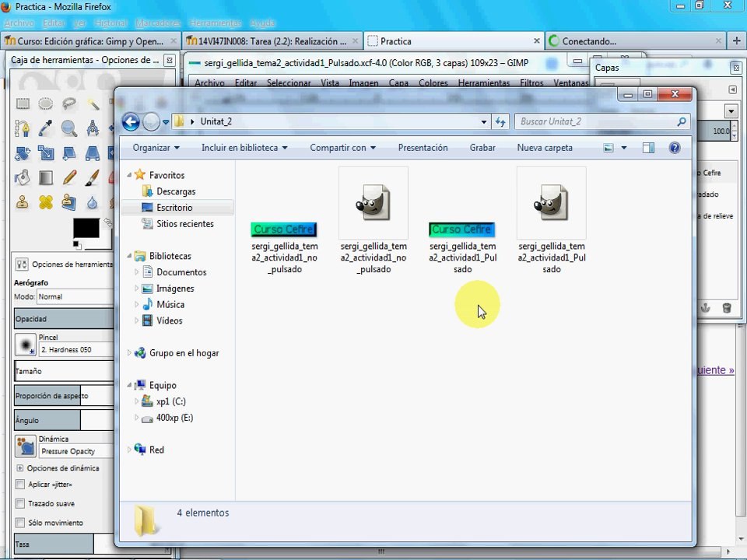Enable the Trazado suave checkbox
747x560 pixels.
(x=20, y=503)
